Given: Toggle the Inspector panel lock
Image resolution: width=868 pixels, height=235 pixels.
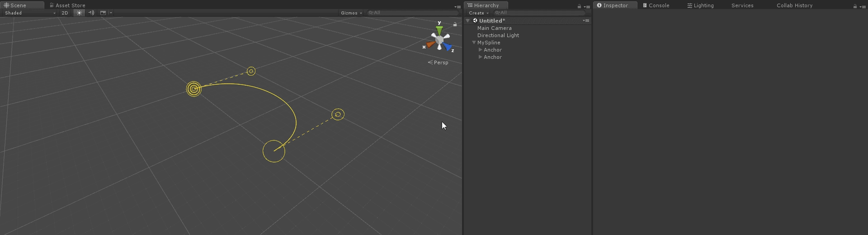Looking at the screenshot, I should (855, 6).
